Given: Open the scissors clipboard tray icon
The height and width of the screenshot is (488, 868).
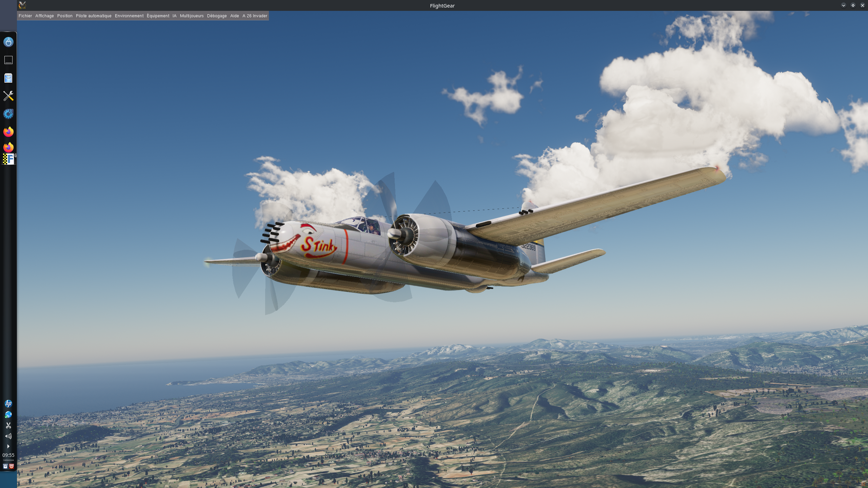Looking at the screenshot, I should (x=8, y=425).
